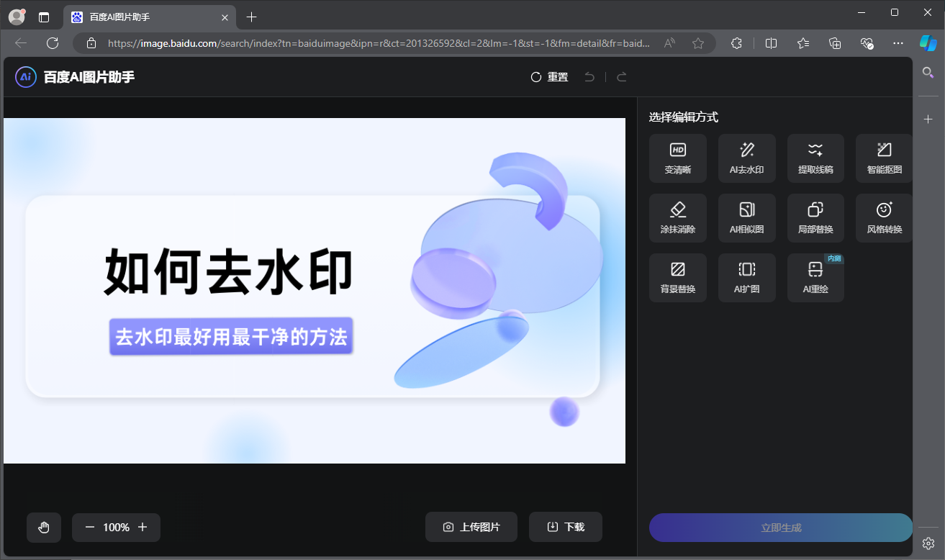Click the 重置 reset option
Screen dimensions: 945x560
tap(548, 76)
